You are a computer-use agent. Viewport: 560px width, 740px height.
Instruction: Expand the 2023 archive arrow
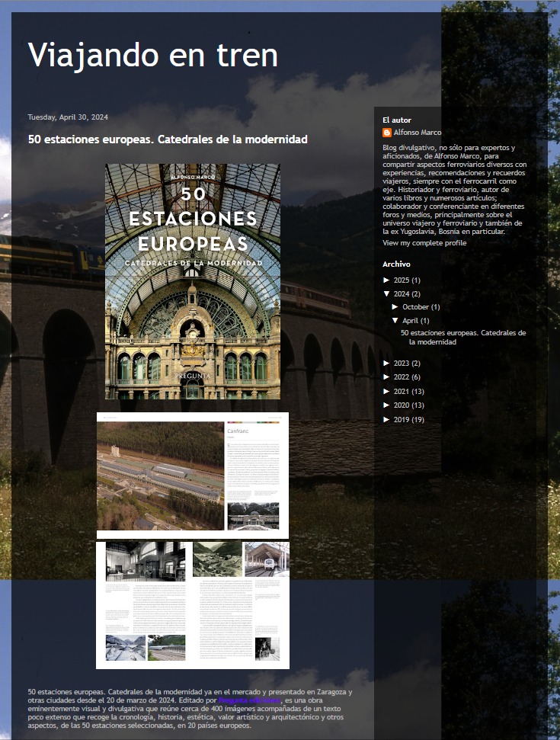tap(387, 364)
